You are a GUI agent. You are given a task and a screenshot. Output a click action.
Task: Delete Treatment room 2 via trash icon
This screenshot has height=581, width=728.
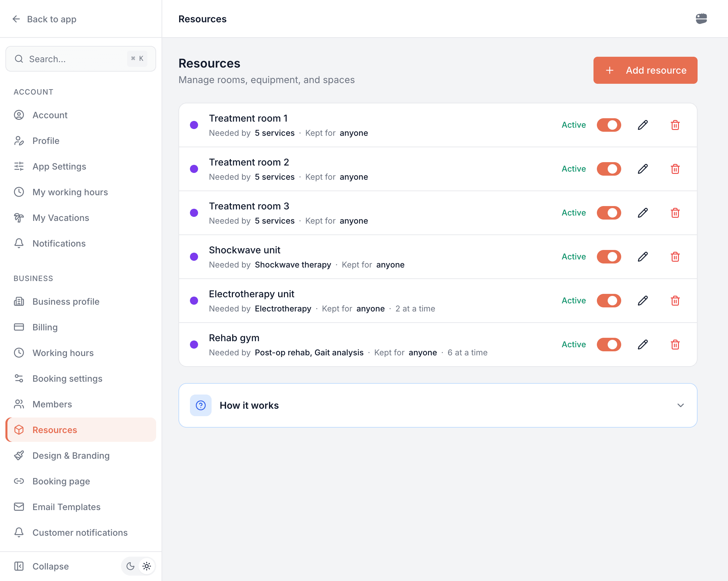(675, 169)
